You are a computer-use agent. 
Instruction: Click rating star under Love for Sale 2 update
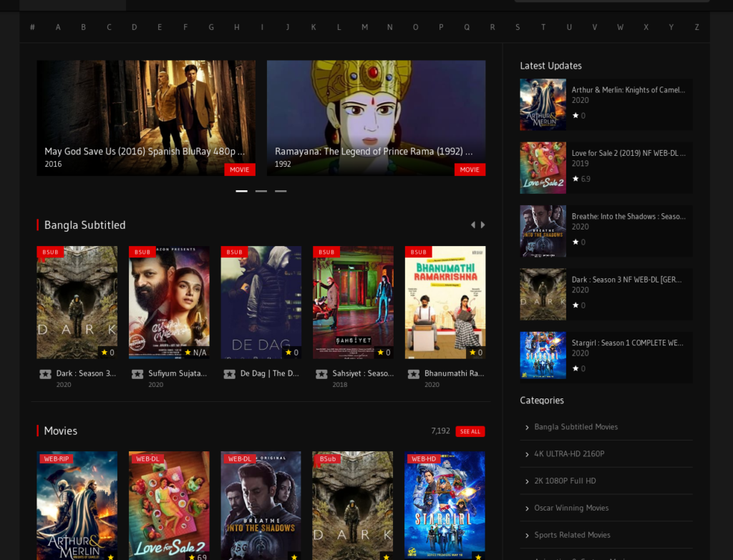click(x=576, y=179)
